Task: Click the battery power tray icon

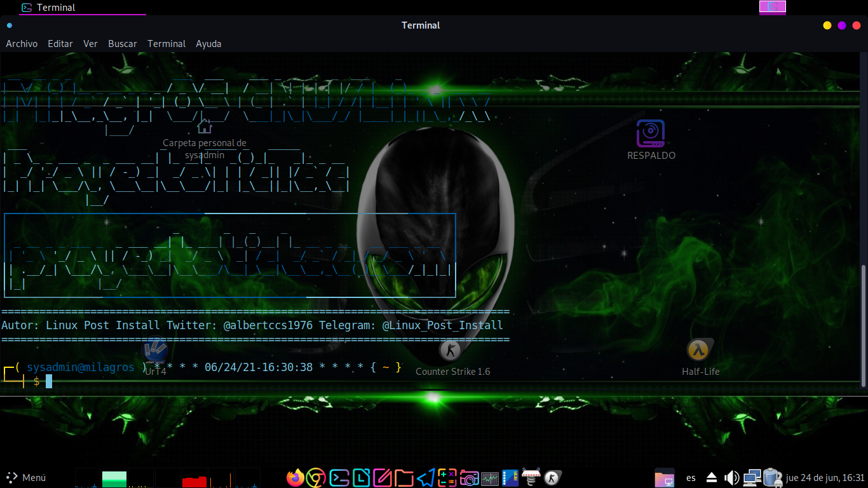Action: [772, 478]
